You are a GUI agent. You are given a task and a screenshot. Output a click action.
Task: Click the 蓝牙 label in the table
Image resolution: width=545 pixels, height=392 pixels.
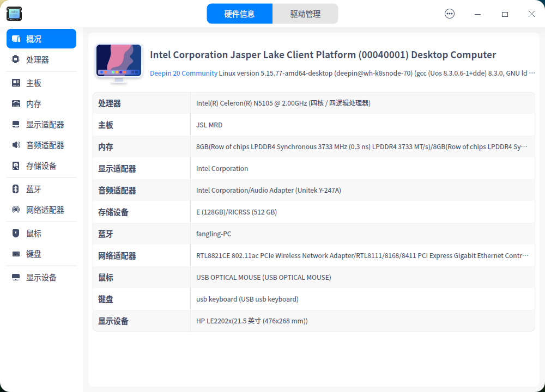106,234
